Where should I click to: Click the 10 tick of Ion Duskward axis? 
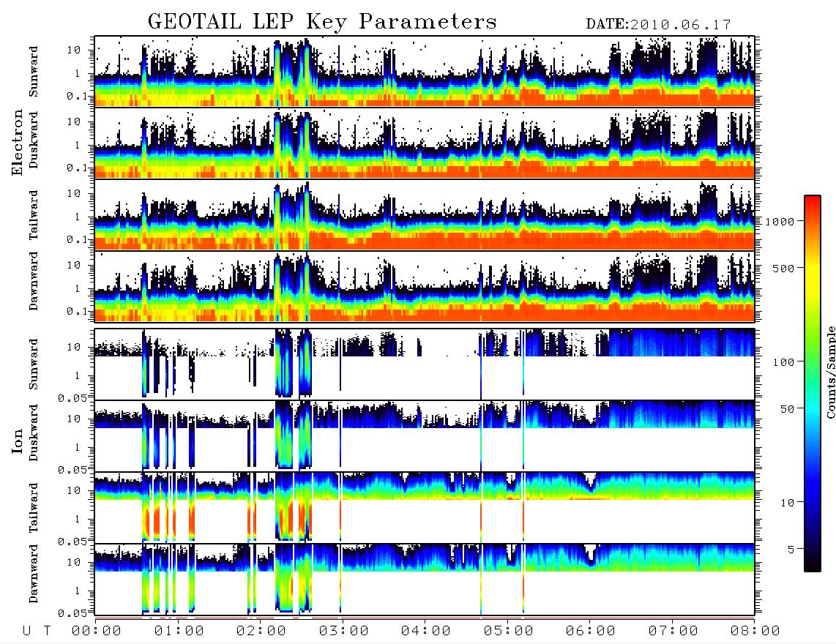coord(73,419)
